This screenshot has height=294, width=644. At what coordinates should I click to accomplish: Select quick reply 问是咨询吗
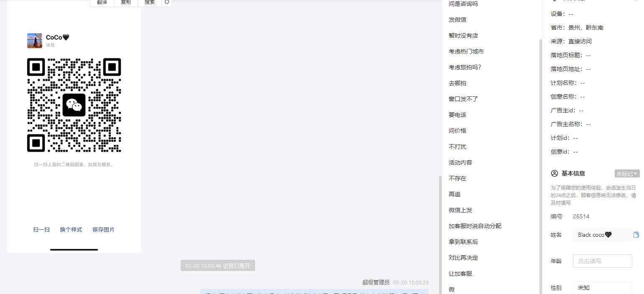(x=463, y=4)
